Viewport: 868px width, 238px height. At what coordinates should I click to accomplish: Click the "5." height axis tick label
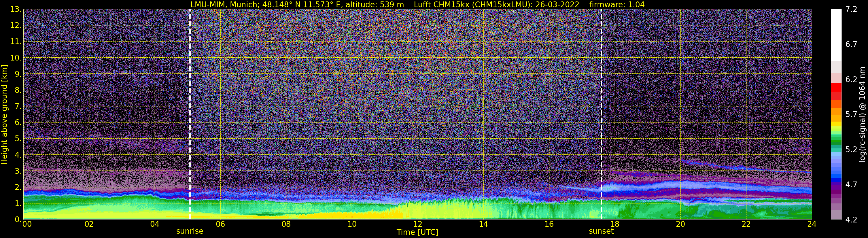[18, 139]
